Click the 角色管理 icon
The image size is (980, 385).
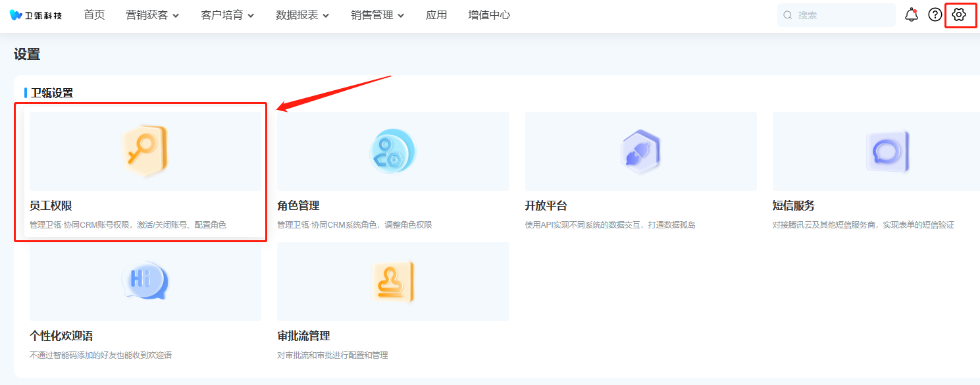click(x=393, y=151)
